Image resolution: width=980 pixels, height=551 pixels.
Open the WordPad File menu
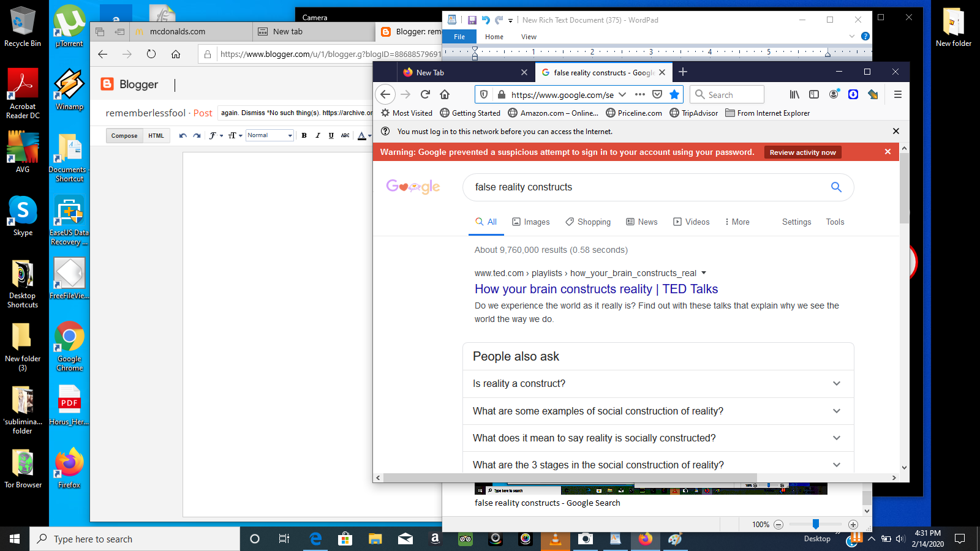click(459, 37)
